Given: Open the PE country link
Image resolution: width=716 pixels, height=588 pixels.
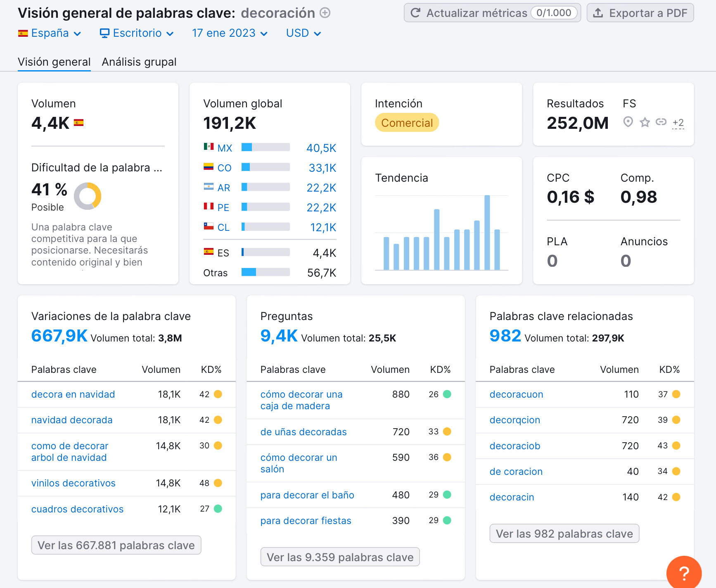Looking at the screenshot, I should tap(223, 207).
